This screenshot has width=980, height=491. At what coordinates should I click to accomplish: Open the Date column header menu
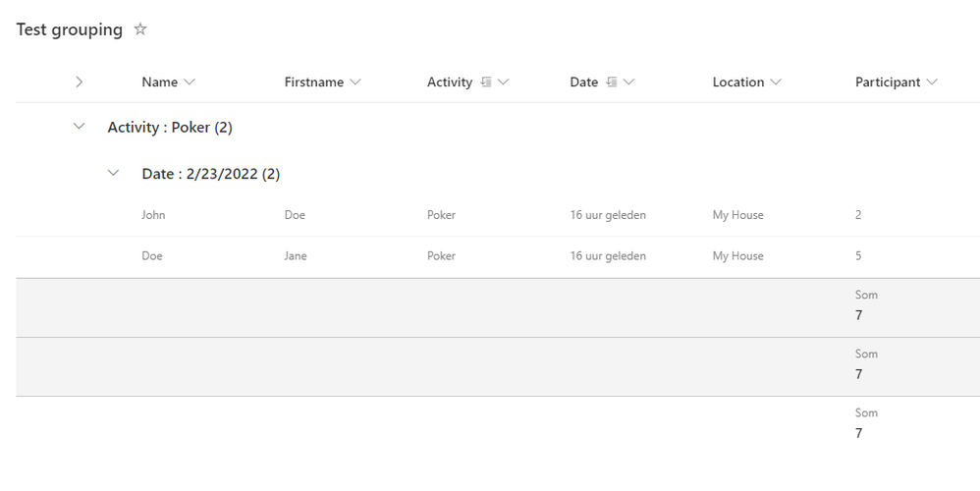[x=628, y=82]
